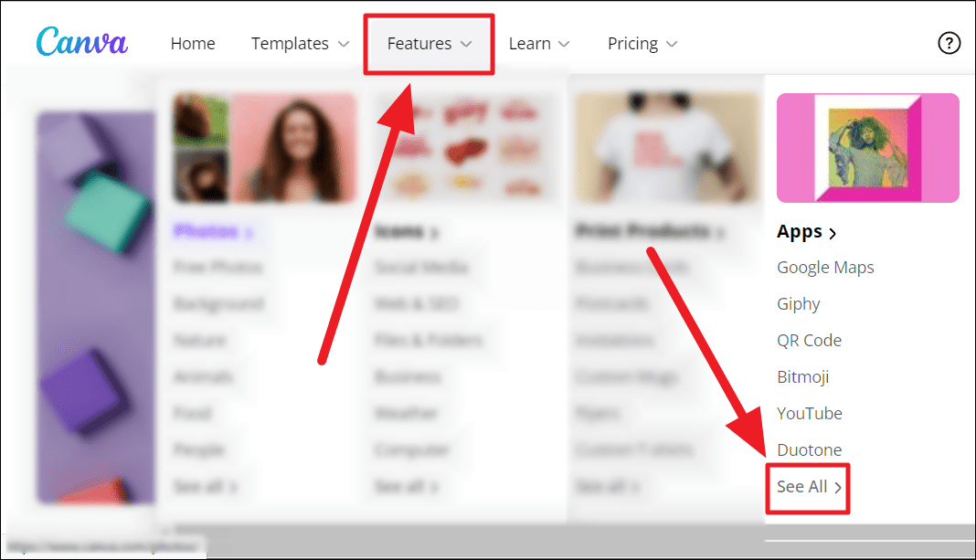Choose the QR Code app

pos(809,341)
